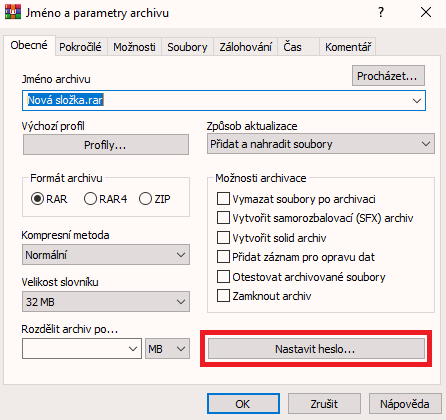
Task: Click the Jméno archivu text field
Action: pyautogui.click(x=224, y=100)
